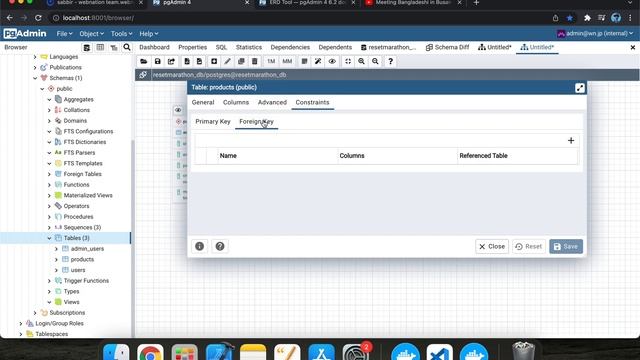The height and width of the screenshot is (360, 640).
Task: Click the Reset button
Action: (x=529, y=247)
